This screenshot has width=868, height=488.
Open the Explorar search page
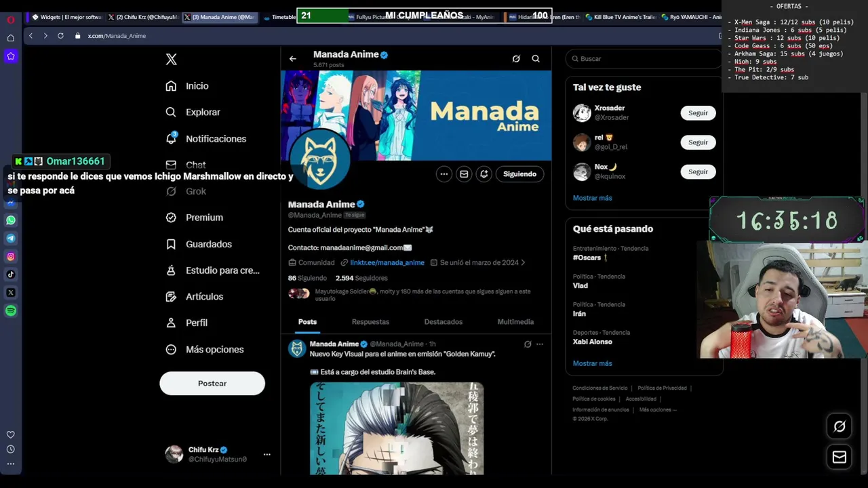(193, 113)
